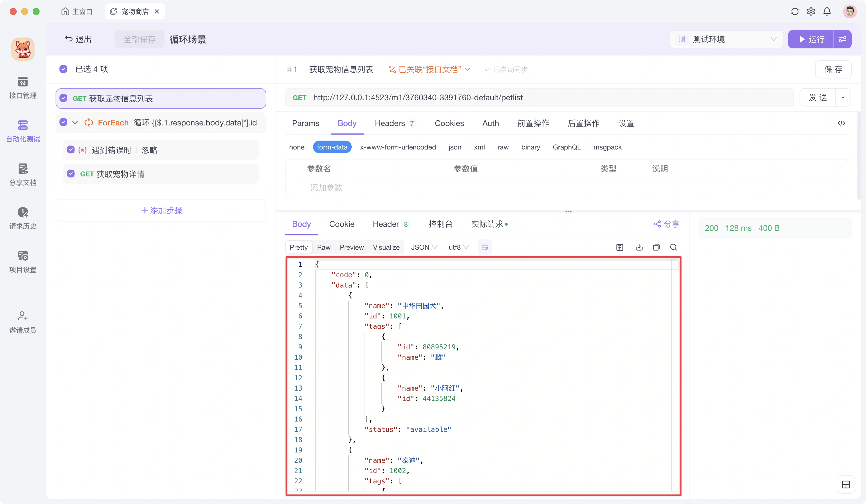Screen dimensions: 866x504
Task: Close the 宠物商店 tab
Action: 157,12
